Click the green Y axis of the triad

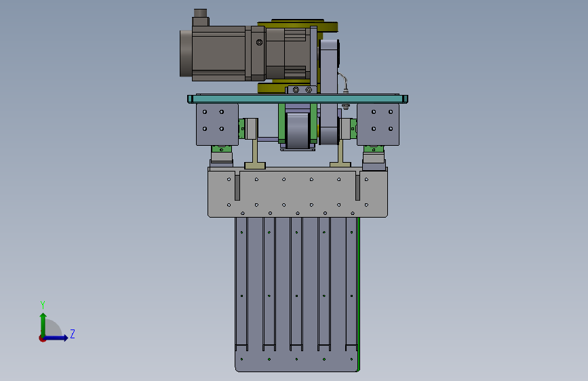pyautogui.click(x=43, y=324)
